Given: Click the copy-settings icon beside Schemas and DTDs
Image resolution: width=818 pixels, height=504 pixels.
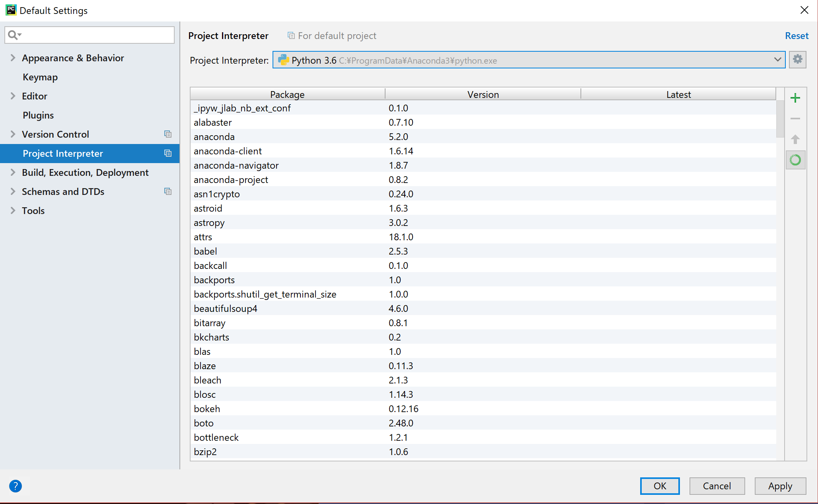Looking at the screenshot, I should coord(167,191).
